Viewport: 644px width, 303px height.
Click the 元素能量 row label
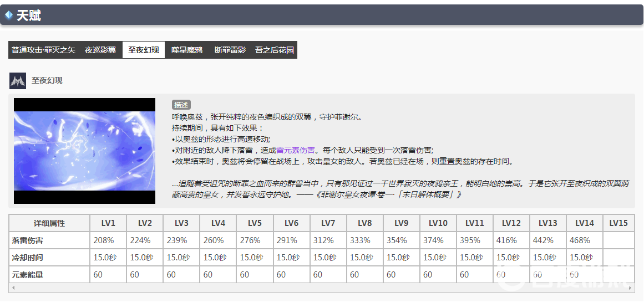pyautogui.click(x=28, y=275)
